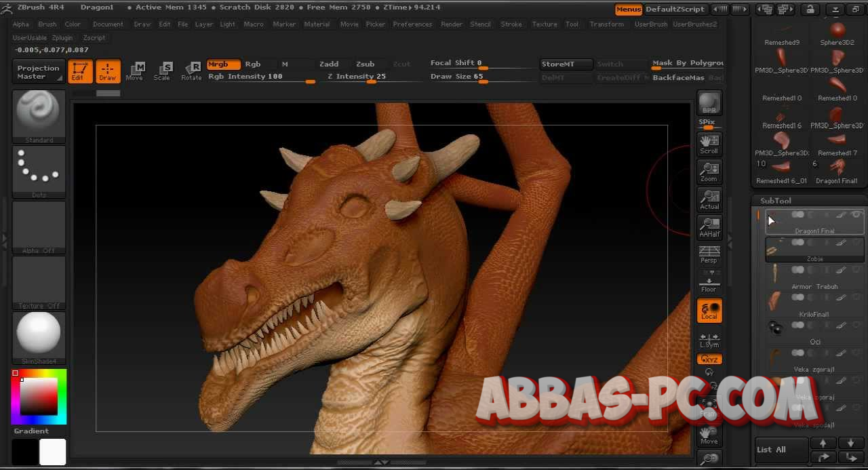This screenshot has height=470, width=868.
Task: Click the BPR render icon
Action: (709, 103)
